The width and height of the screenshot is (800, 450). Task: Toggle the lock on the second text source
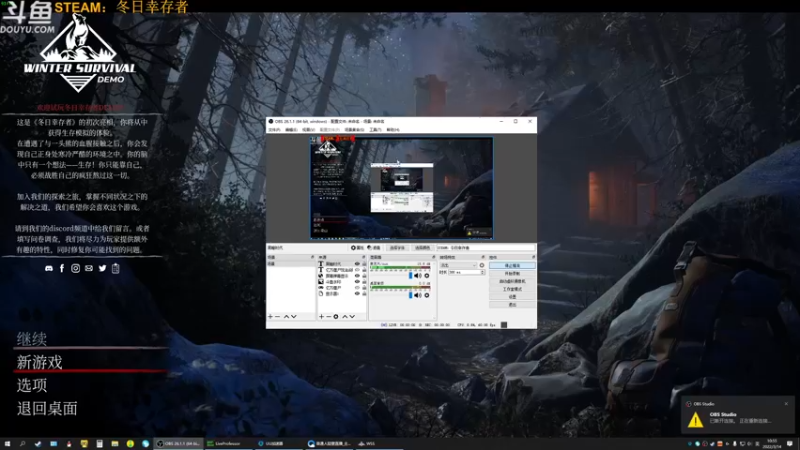click(x=364, y=269)
